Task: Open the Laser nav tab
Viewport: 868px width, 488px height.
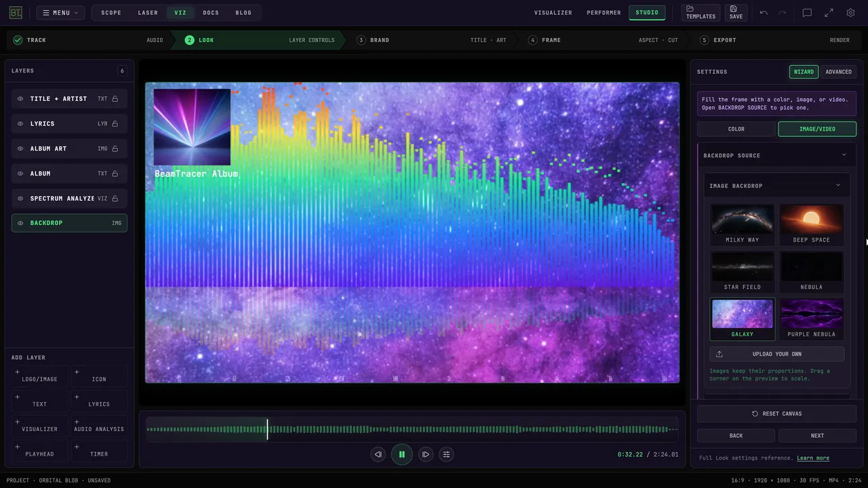Action: (148, 12)
